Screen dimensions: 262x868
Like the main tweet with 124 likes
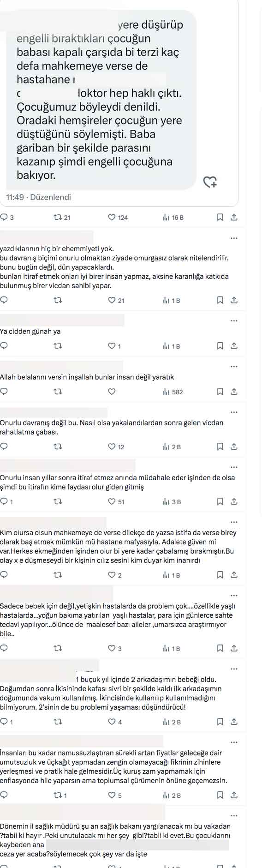(117, 217)
